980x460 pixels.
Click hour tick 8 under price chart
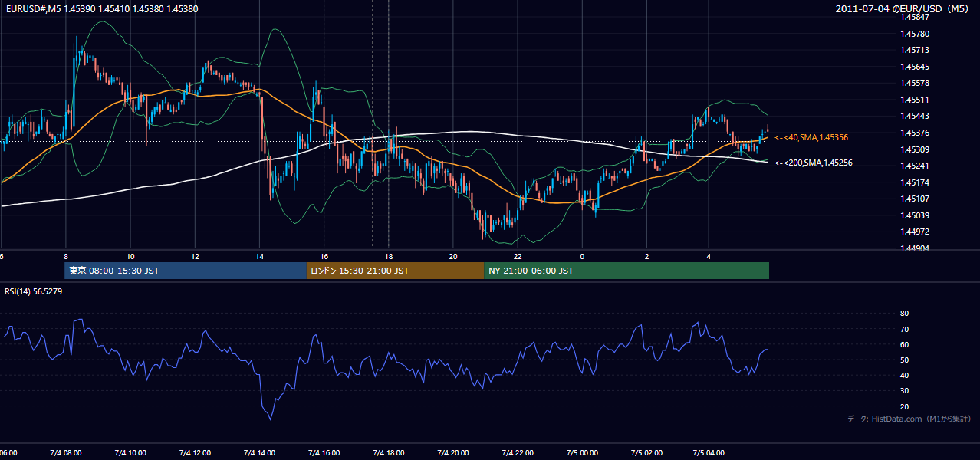66,256
